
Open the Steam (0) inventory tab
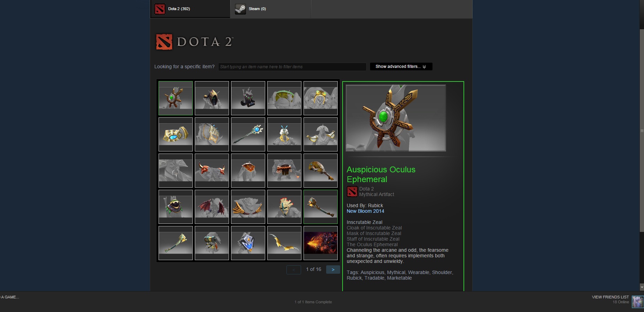pyautogui.click(x=270, y=9)
